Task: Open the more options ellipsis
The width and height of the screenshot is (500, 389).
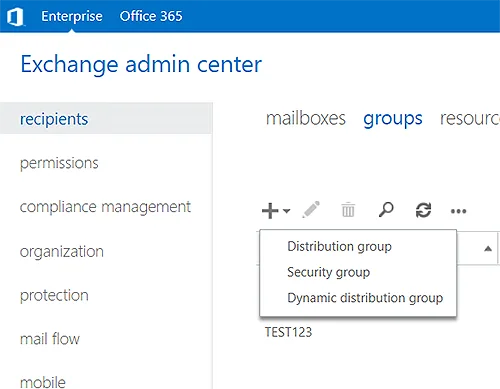Action: click(458, 211)
